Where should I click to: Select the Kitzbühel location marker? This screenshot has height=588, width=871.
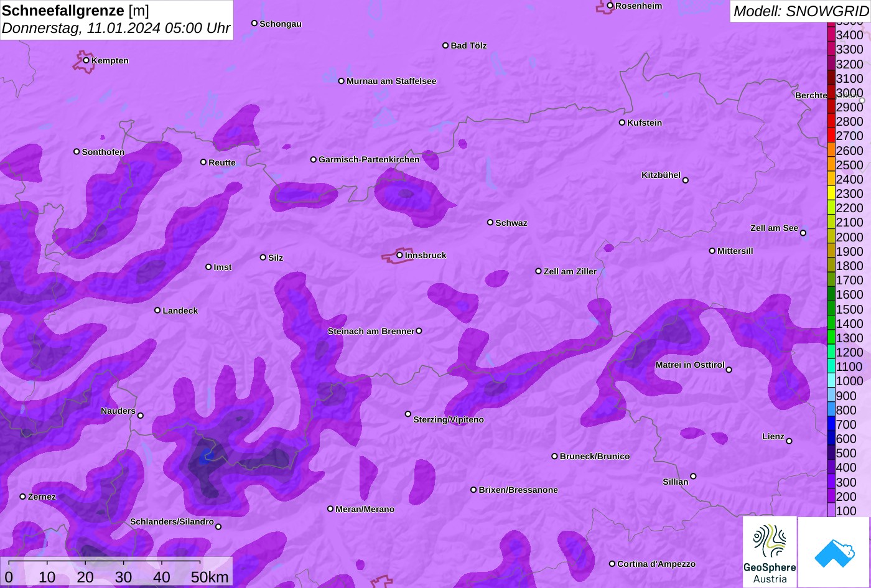[686, 180]
